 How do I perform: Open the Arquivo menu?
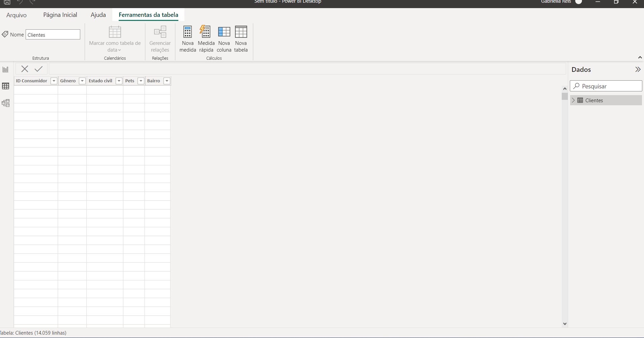[x=17, y=15]
